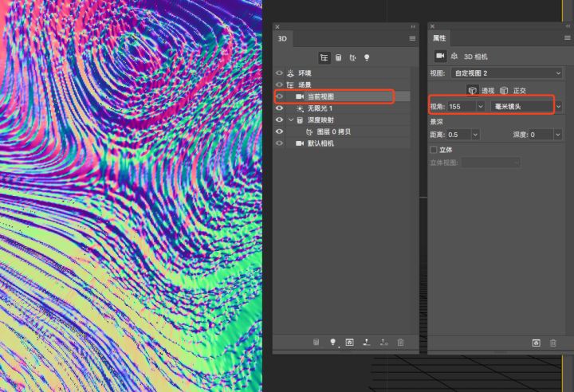This screenshot has width=574, height=392.
Task: Open the 视角 value dropdown arrow
Action: pyautogui.click(x=481, y=107)
